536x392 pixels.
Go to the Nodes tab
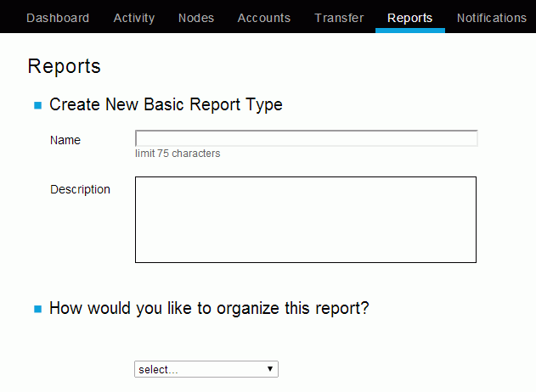196,18
